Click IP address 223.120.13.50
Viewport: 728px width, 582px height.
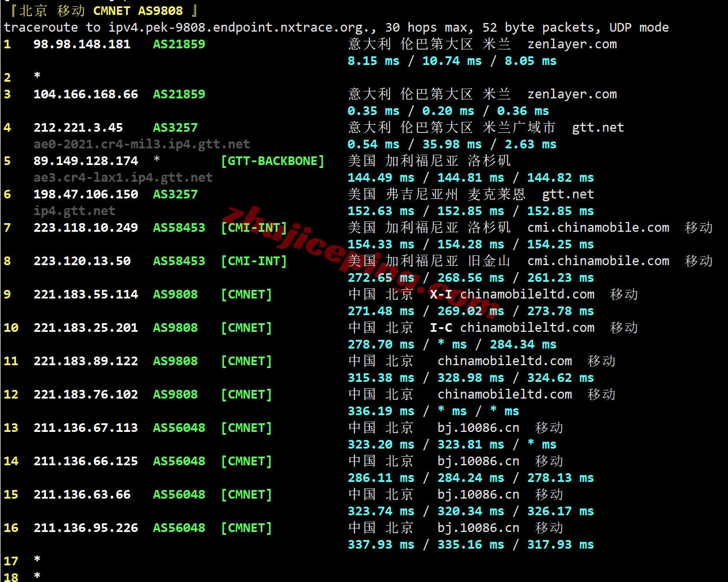(82, 261)
